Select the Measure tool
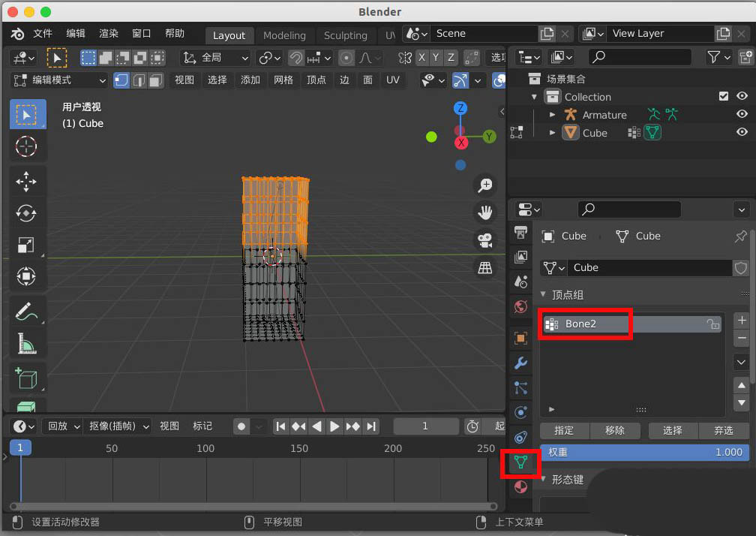The image size is (756, 536). click(26, 343)
